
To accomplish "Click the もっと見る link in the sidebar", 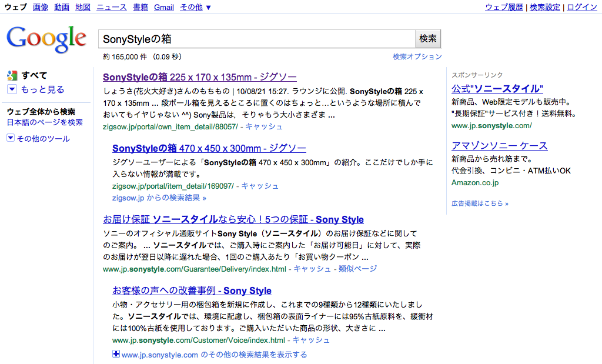I will (42, 89).
